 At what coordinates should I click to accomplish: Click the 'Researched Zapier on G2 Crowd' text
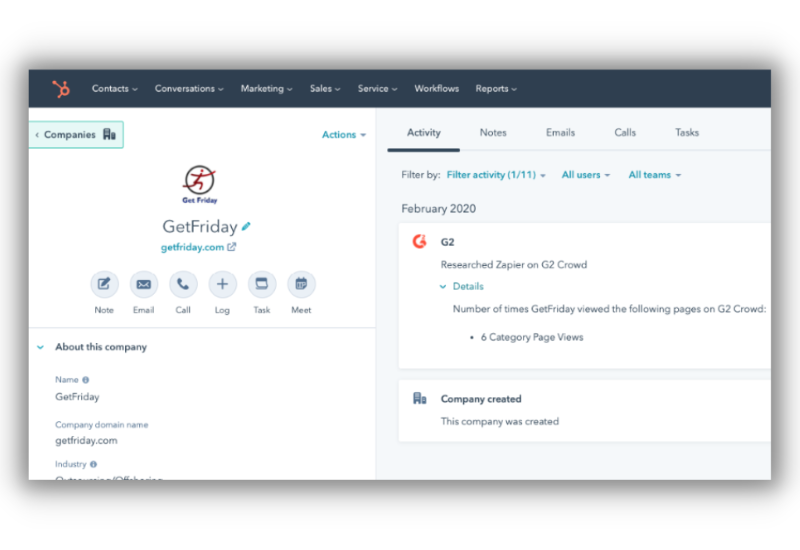pos(514,265)
